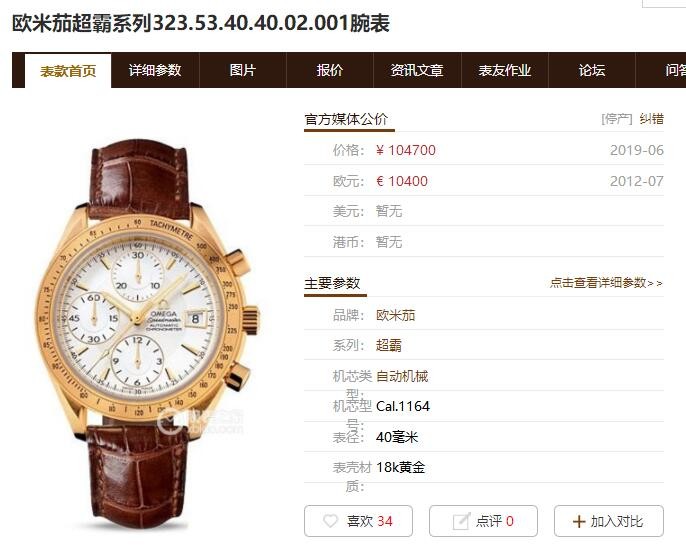The height and width of the screenshot is (559, 686).
Task: Click the pencil review icon beside 点评
Action: [x=462, y=521]
